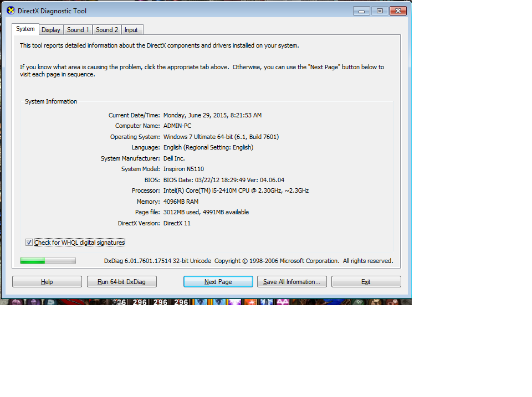Click the DxDiag version copyright text
This screenshot has height=397, width=532.
(x=248, y=261)
